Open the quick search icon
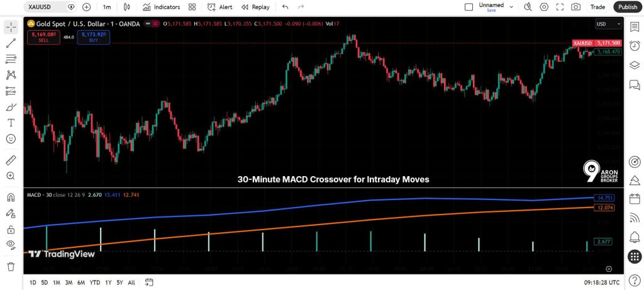This screenshot has height=290, width=644. coord(528,7)
